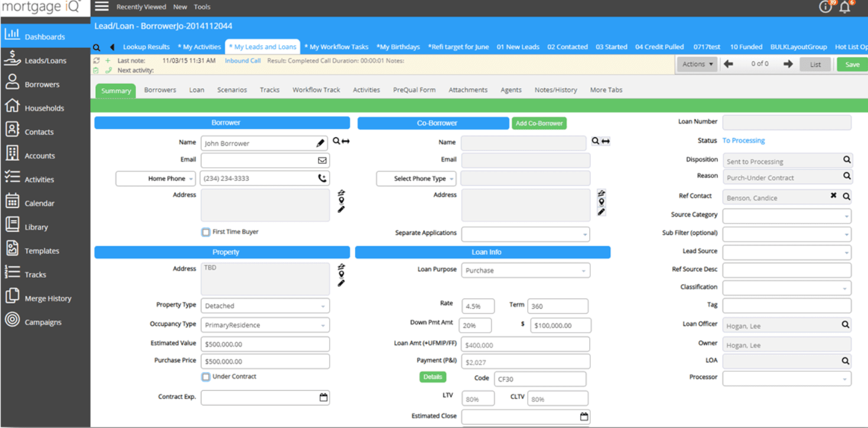
Task: Open the map pin icon beside Property Address
Action: click(x=341, y=274)
